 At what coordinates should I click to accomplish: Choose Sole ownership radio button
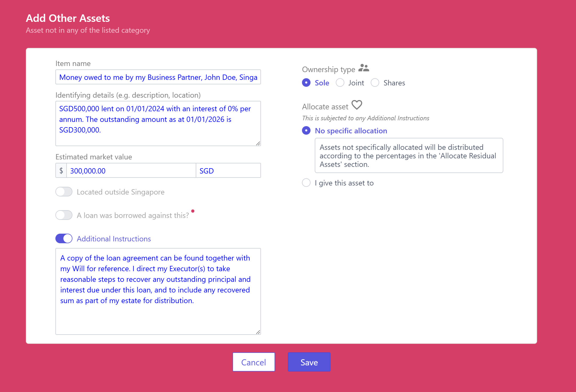coord(306,83)
